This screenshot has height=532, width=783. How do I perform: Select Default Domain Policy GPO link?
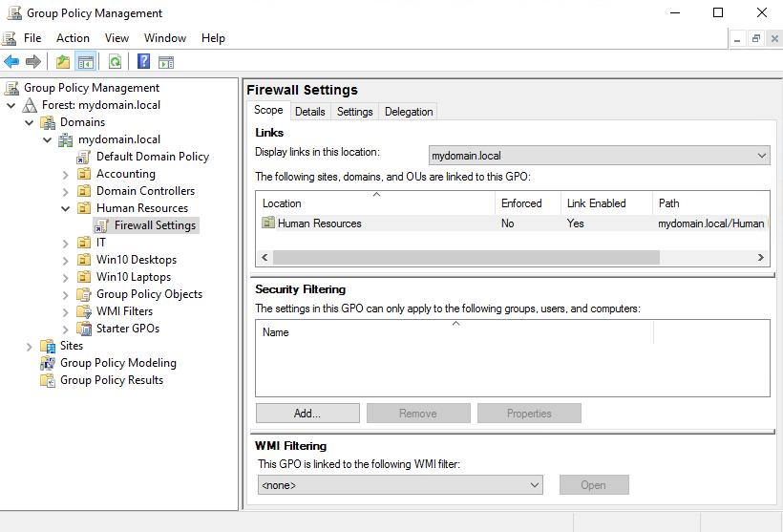152,157
